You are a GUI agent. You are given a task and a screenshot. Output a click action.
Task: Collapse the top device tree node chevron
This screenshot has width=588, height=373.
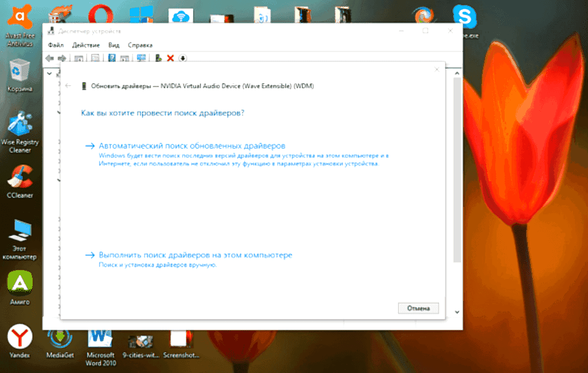click(x=50, y=73)
